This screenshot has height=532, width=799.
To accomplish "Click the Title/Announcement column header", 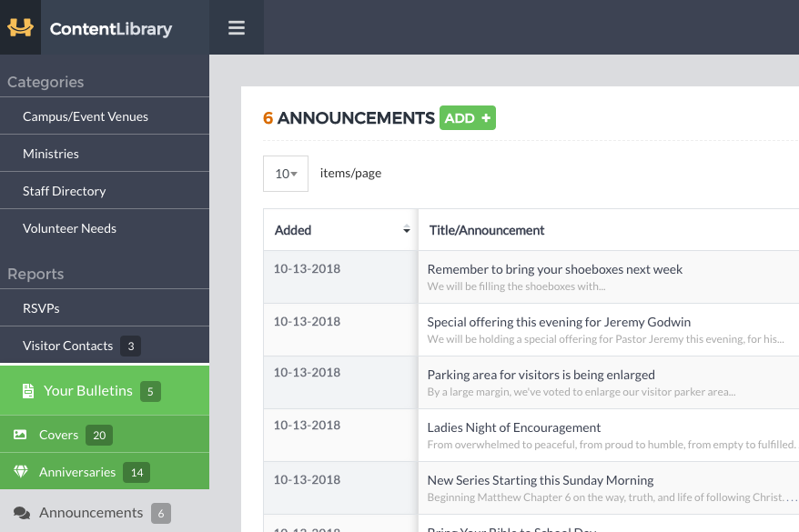I will click(487, 230).
